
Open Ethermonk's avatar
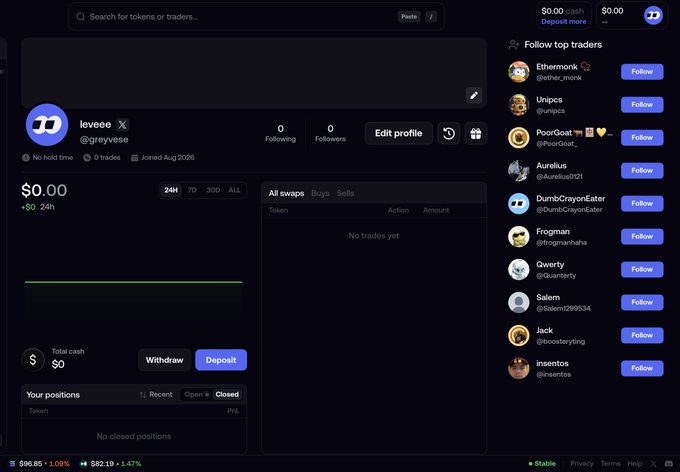pos(519,72)
